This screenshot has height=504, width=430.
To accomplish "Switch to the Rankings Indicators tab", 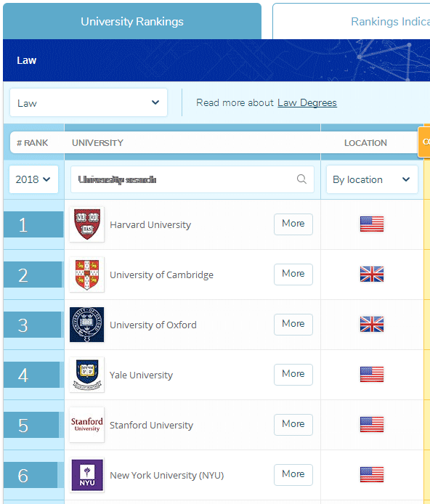I will (352, 21).
